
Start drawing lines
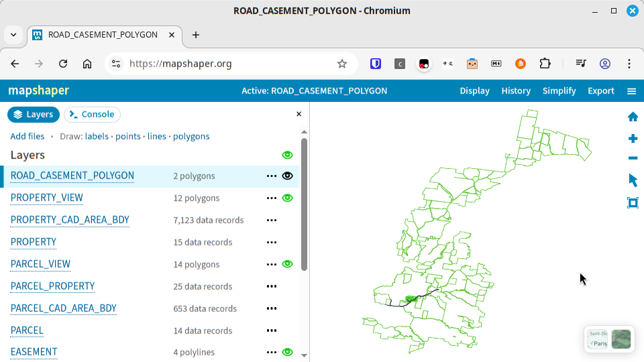coord(156,136)
